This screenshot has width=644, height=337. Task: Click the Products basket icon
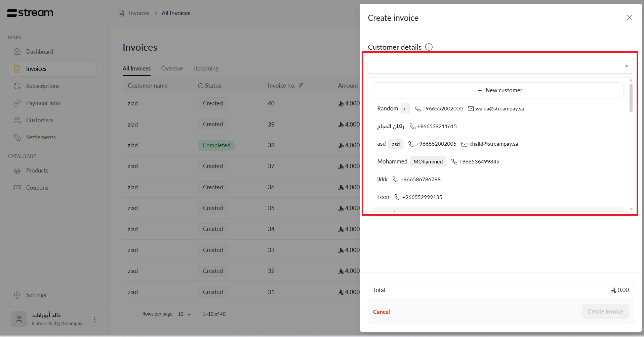click(17, 171)
